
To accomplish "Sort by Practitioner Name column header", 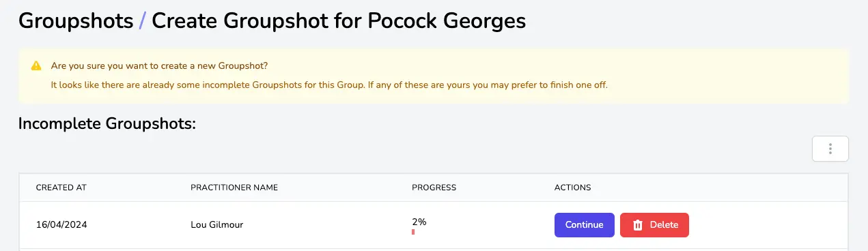I will (x=234, y=188).
